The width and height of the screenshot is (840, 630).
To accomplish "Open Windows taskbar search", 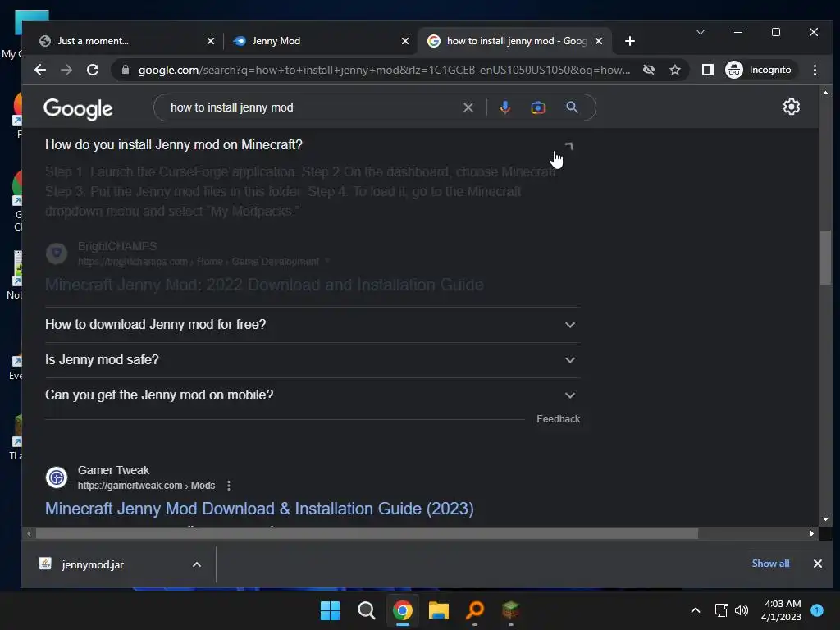I will [367, 610].
